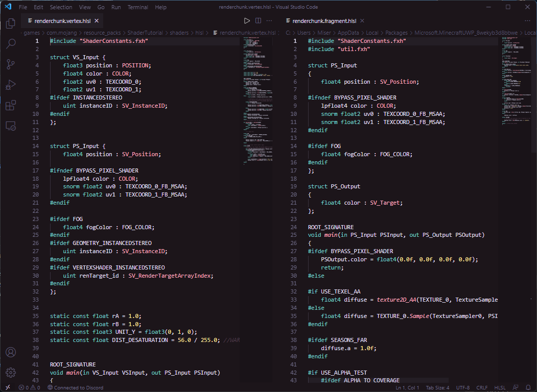Click the right editor minimap
Image resolution: width=537 pixels, height=392 pixels.
[516, 80]
